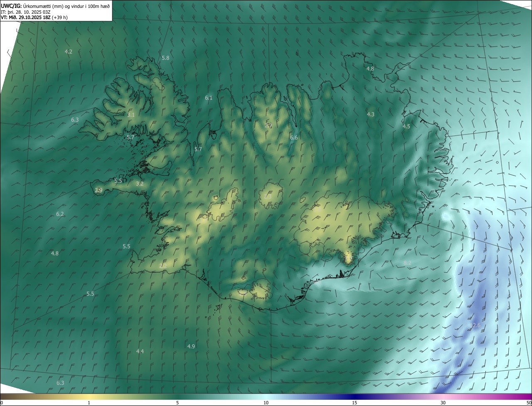Click the map value '3.1'
532x406 pixels.
[131, 115]
